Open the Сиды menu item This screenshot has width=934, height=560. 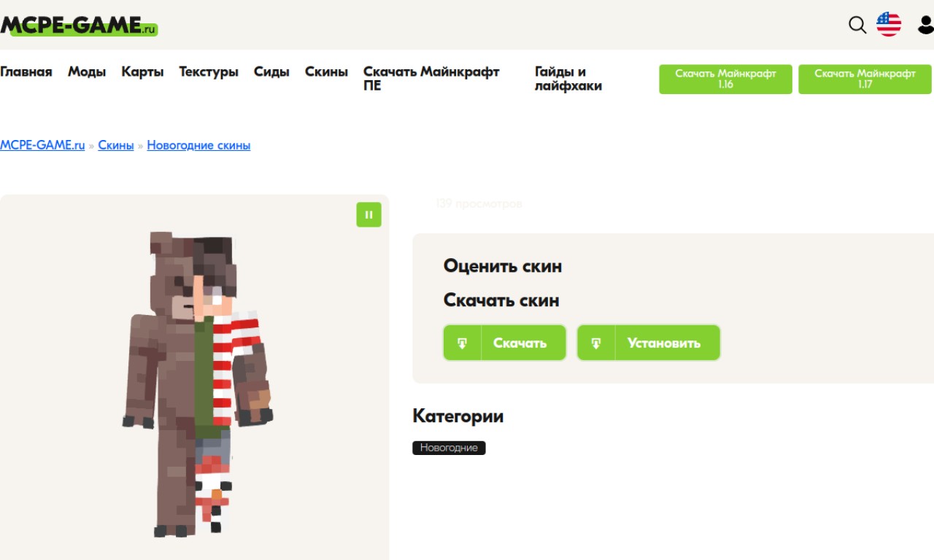tap(271, 71)
